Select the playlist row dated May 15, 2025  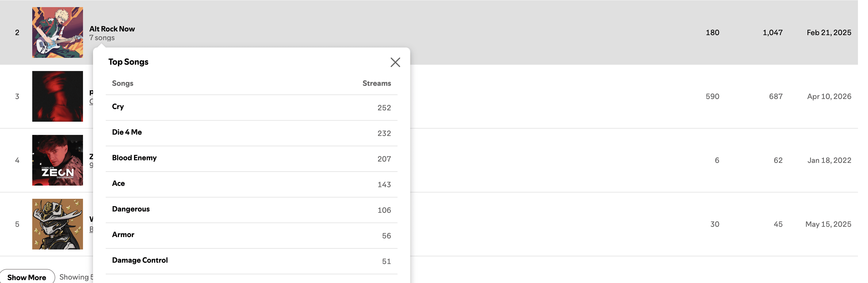[429, 224]
